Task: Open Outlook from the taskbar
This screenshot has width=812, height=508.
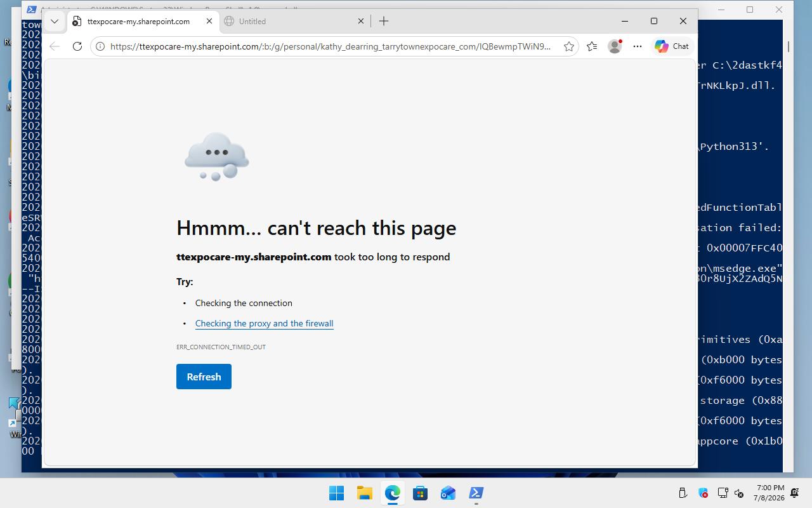Action: tap(448, 493)
